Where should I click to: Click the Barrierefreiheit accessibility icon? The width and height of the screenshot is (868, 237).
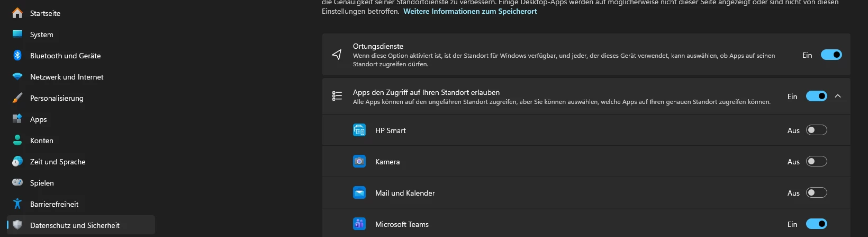click(x=17, y=204)
